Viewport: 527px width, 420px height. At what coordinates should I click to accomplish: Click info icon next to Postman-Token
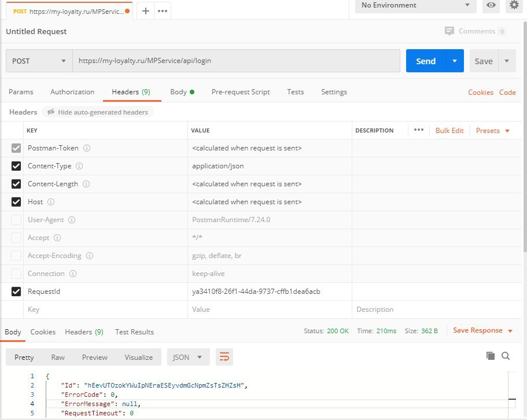[x=87, y=148]
